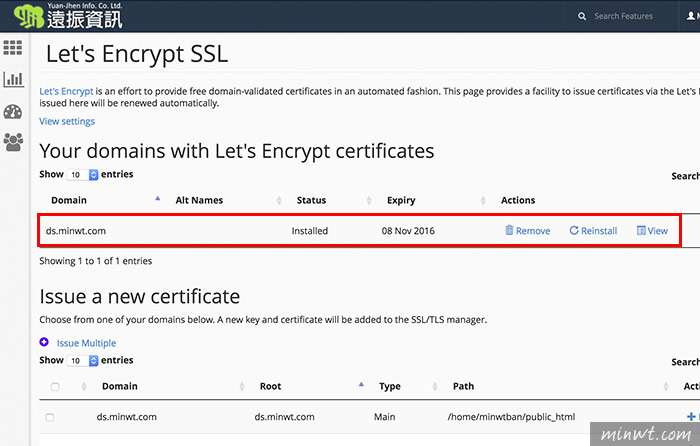Click the Path column header

tap(463, 386)
